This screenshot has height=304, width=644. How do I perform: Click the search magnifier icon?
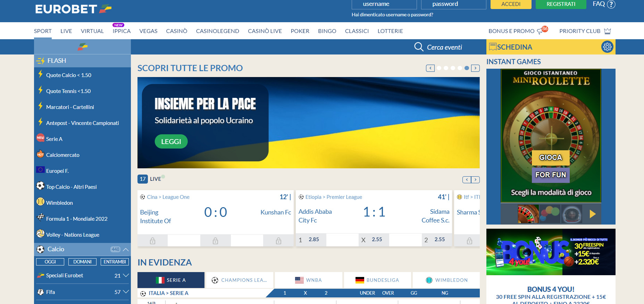[x=419, y=47]
